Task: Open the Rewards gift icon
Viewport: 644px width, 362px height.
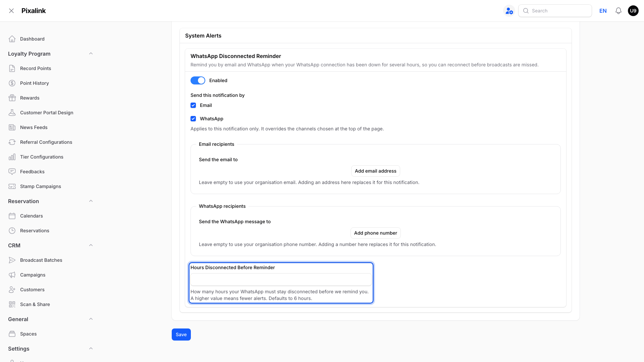Action: click(x=12, y=98)
